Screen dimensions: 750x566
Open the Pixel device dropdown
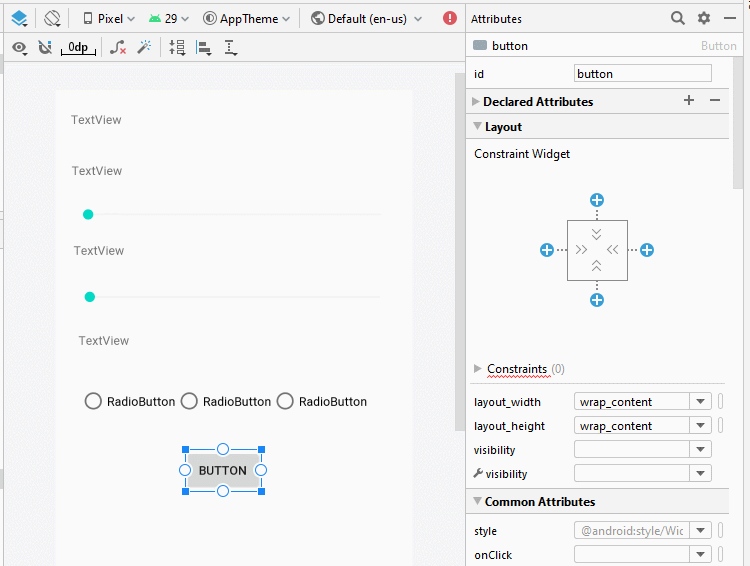(x=109, y=19)
